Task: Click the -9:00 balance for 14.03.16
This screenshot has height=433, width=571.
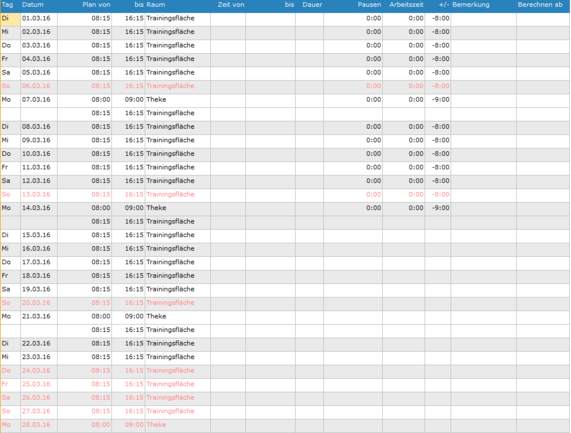Action: pyautogui.click(x=440, y=208)
